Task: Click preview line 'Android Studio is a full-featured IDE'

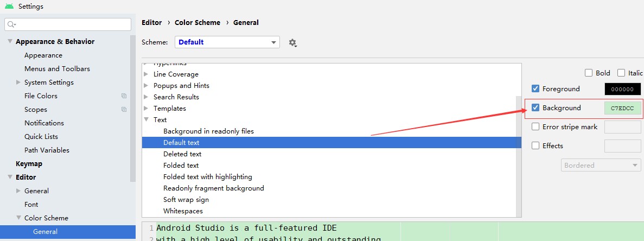Action: [x=246, y=228]
